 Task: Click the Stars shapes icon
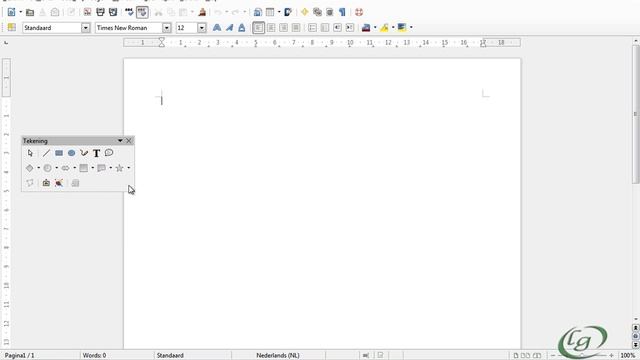click(119, 168)
